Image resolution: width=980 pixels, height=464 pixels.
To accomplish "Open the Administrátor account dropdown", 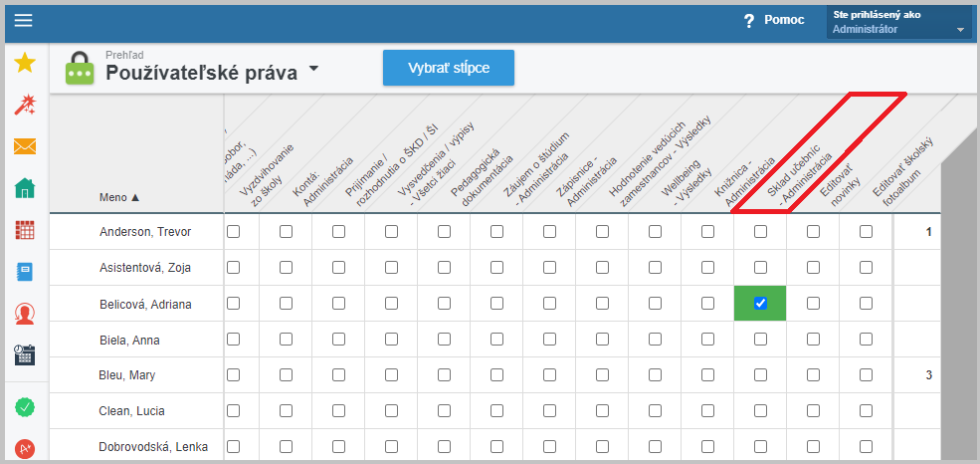I will tap(899, 22).
